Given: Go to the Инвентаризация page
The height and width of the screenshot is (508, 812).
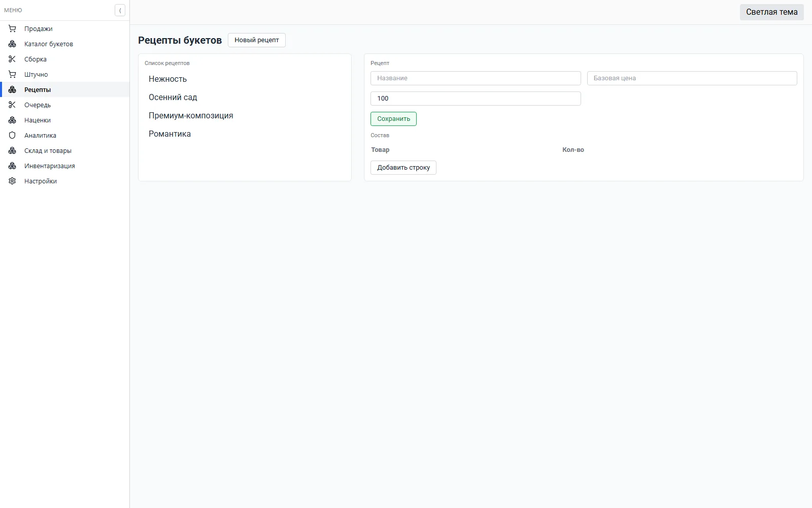Looking at the screenshot, I should (x=64, y=166).
